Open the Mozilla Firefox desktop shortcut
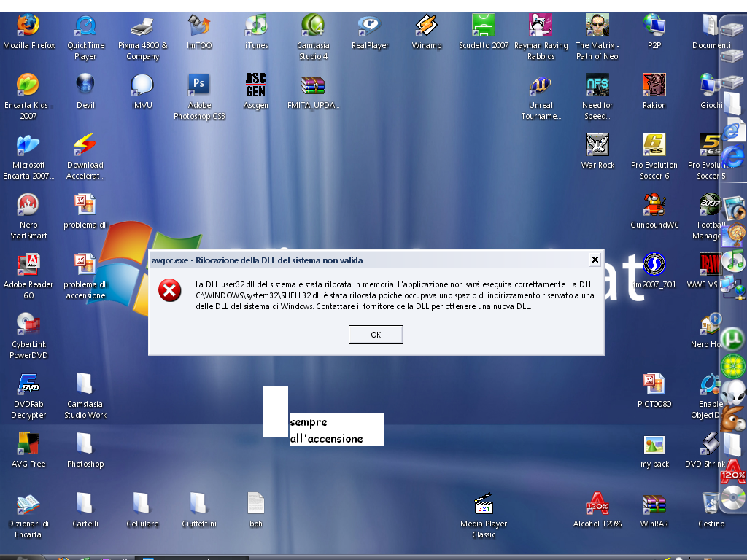This screenshot has width=747, height=560. click(28, 32)
